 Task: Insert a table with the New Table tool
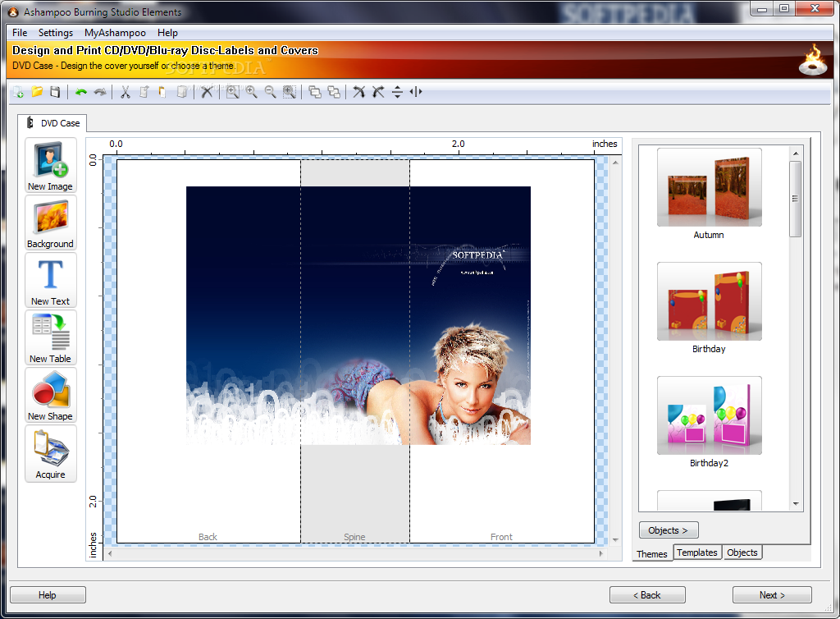[50, 337]
